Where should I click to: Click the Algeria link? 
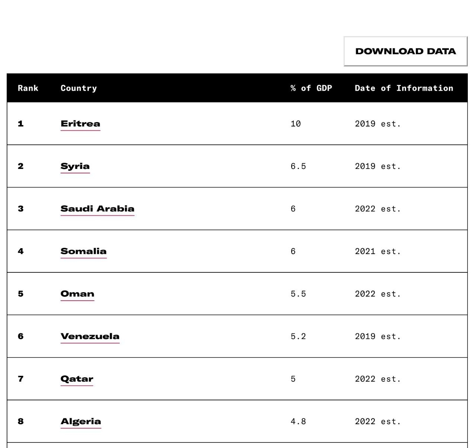tap(81, 422)
